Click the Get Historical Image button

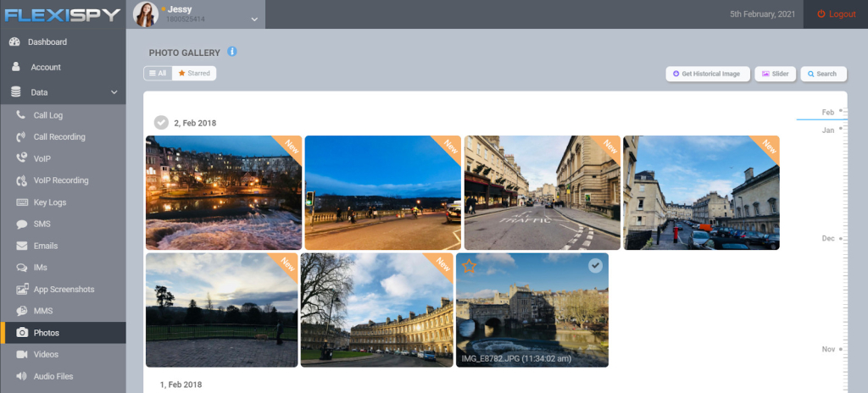pyautogui.click(x=706, y=74)
